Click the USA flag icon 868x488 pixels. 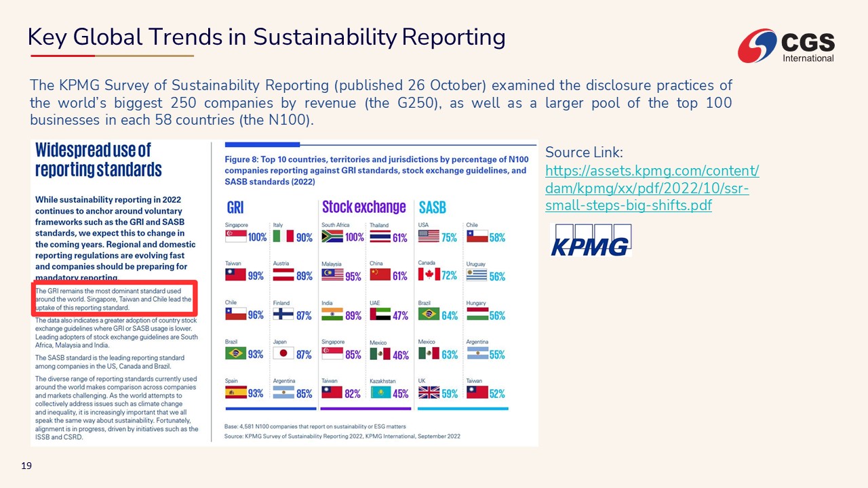tap(429, 237)
